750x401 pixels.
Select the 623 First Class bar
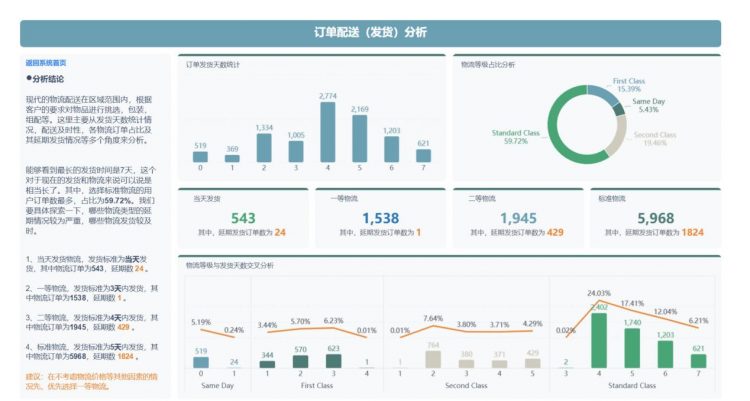tap(333, 361)
